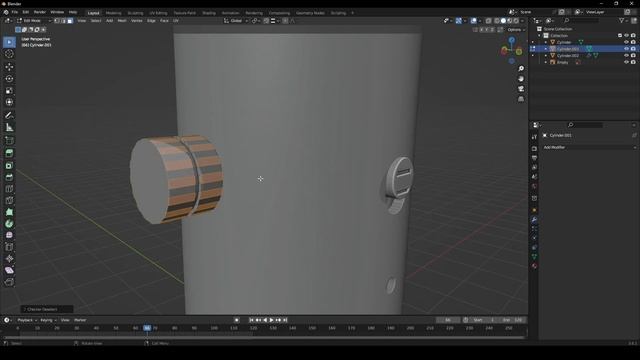Enable edge select mode
Viewport: 640px width, 360px height.
tap(64, 20)
